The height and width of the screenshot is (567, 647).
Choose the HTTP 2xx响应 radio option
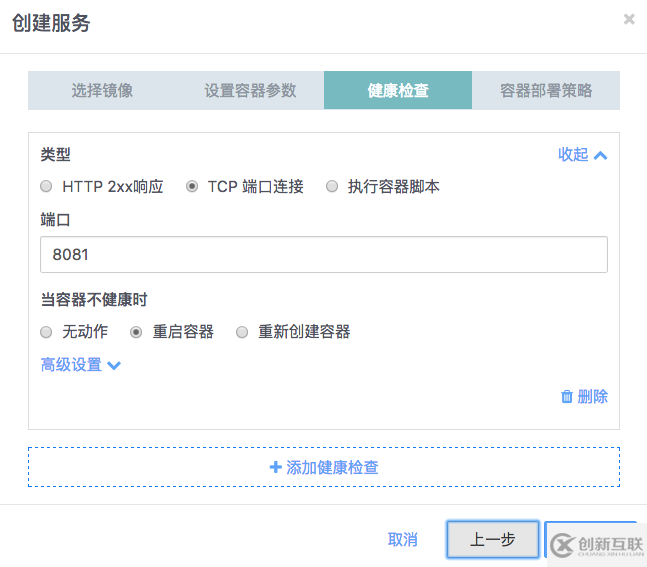click(x=46, y=187)
